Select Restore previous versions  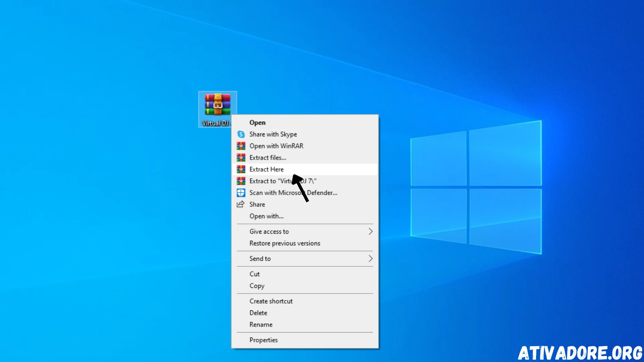[x=305, y=243]
